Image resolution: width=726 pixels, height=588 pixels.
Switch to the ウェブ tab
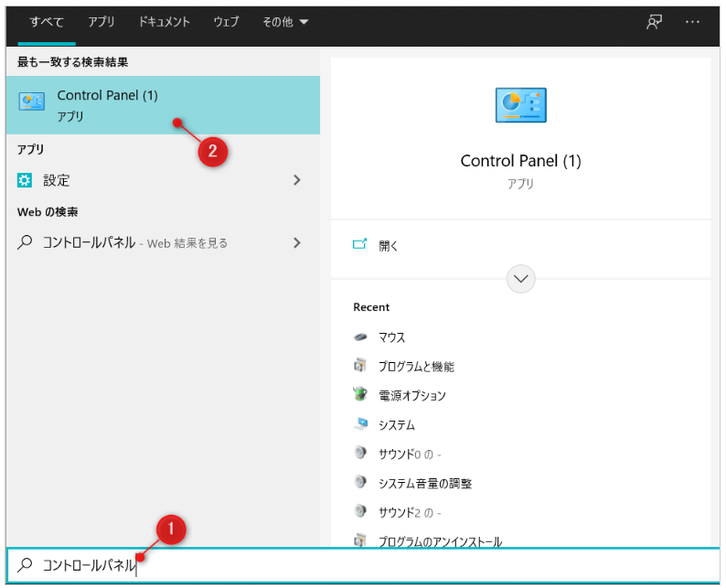tap(226, 22)
